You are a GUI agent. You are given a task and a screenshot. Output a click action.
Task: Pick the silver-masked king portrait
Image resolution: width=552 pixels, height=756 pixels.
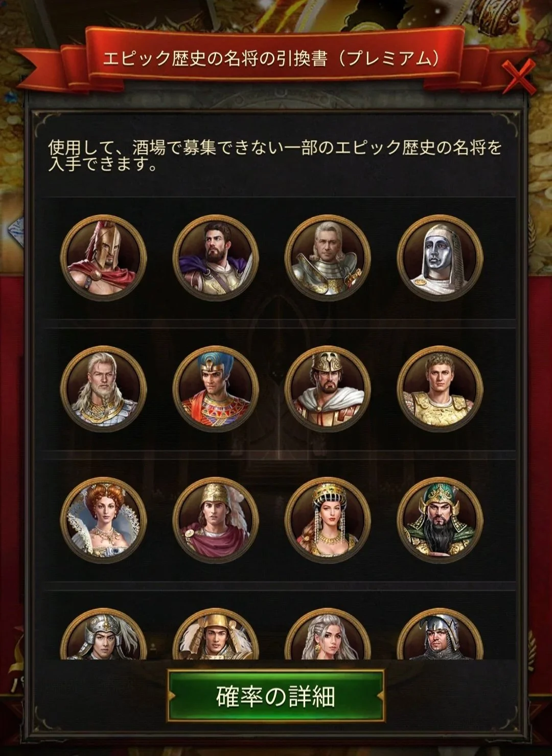(440, 257)
